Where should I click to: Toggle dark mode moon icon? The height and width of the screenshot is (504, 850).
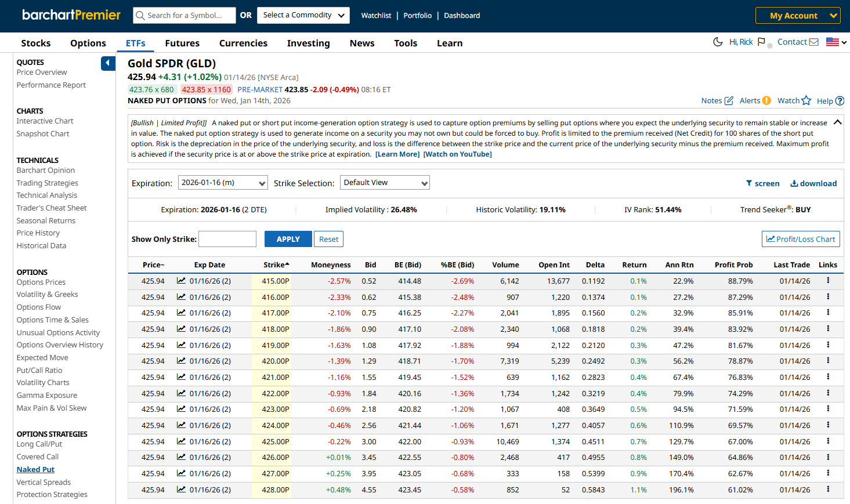718,42
